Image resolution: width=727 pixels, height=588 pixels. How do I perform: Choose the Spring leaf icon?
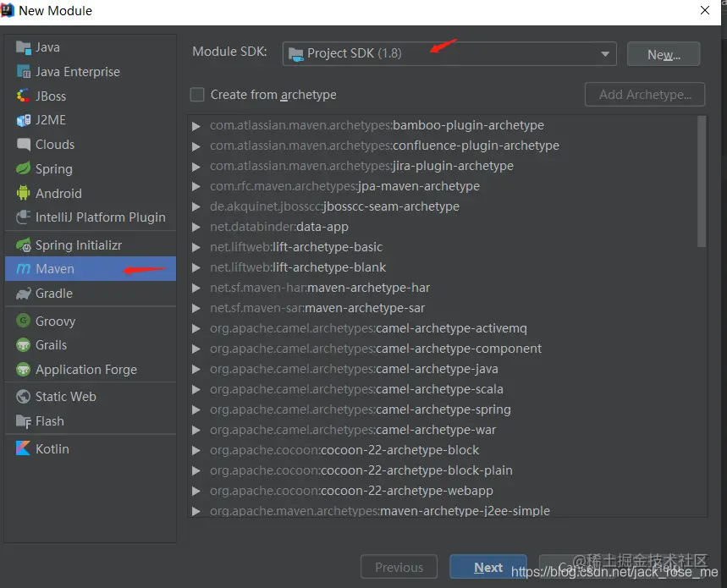tap(23, 168)
